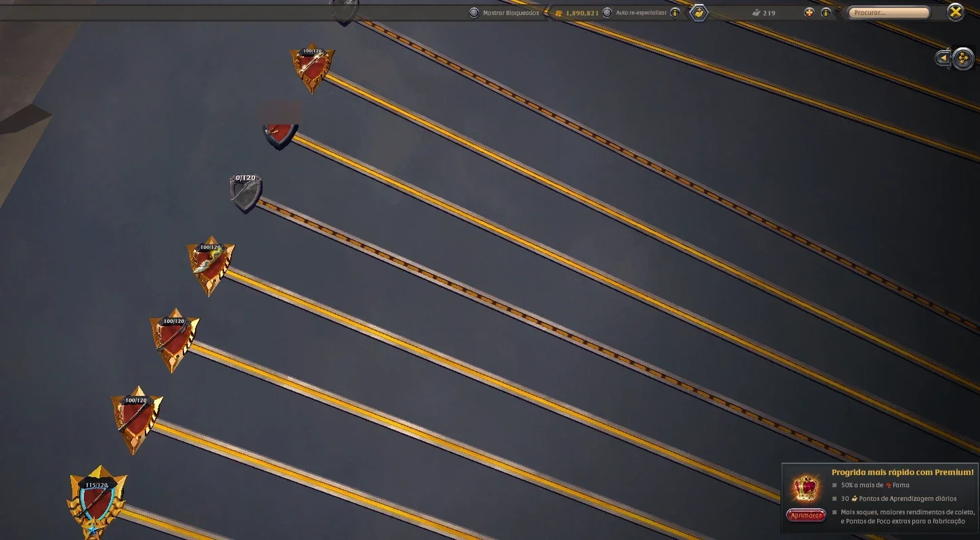
Task: Click the Premium crown icon
Action: tap(806, 488)
